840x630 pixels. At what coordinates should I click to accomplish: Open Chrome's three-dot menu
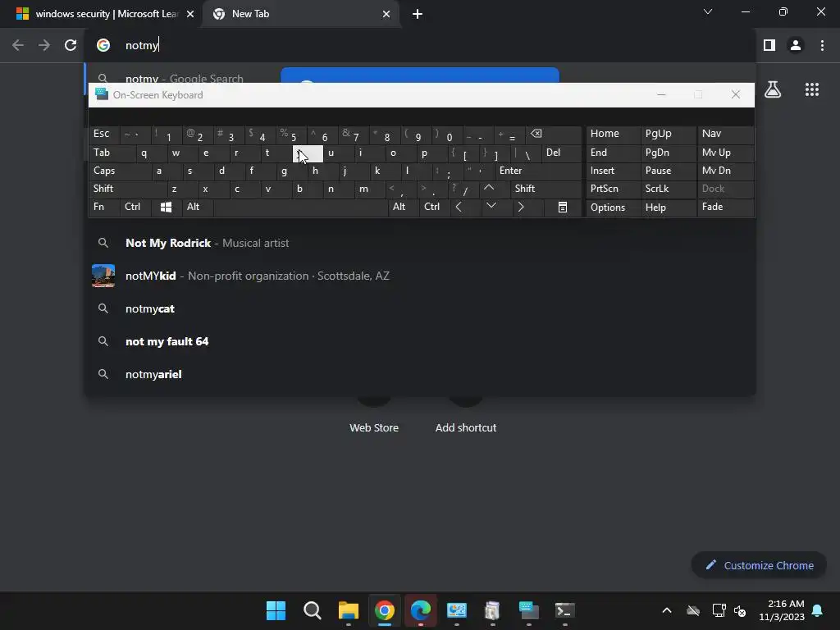pyautogui.click(x=822, y=45)
